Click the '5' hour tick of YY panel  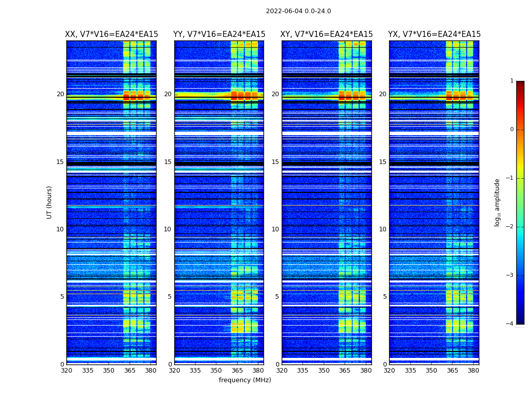pyautogui.click(x=170, y=297)
